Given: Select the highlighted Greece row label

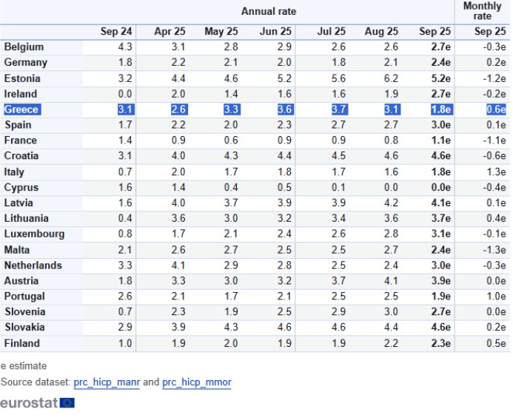Looking at the screenshot, I should 21,109.
